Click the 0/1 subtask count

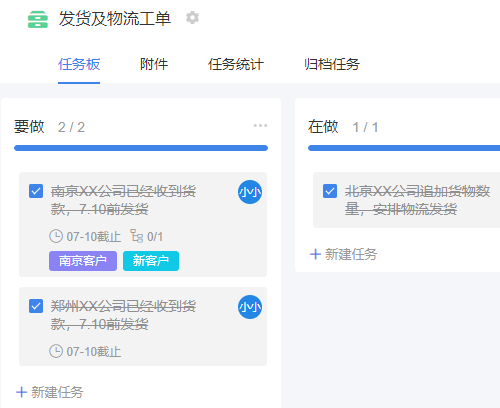(155, 237)
